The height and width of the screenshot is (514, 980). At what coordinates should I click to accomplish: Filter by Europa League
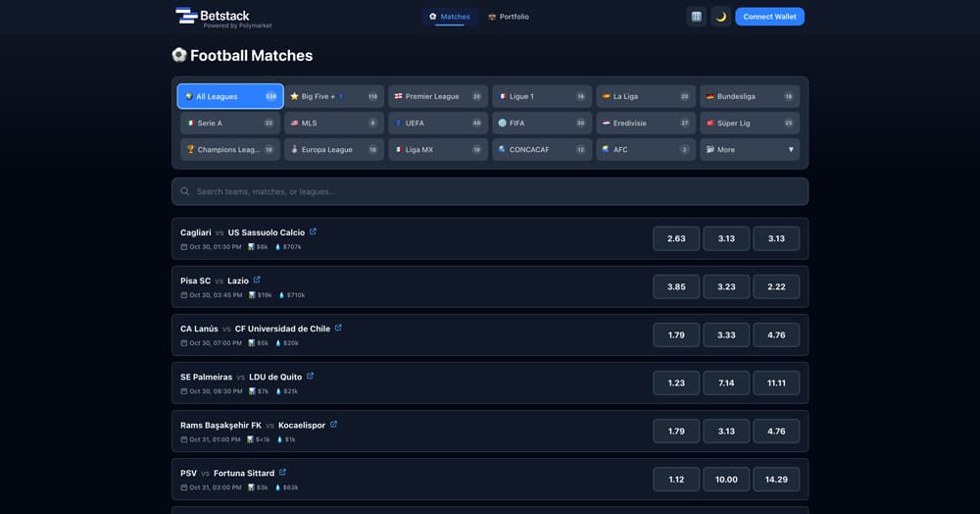[x=334, y=149]
